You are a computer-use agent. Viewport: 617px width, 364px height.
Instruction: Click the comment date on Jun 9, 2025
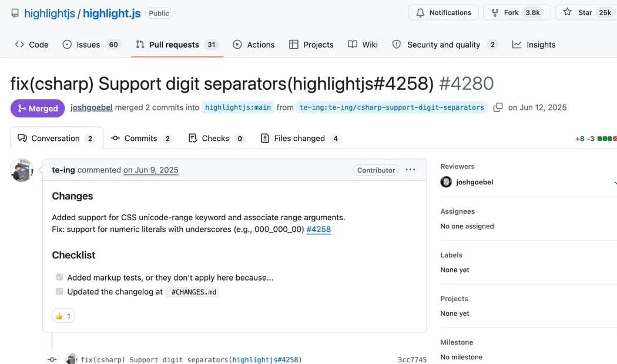point(150,170)
